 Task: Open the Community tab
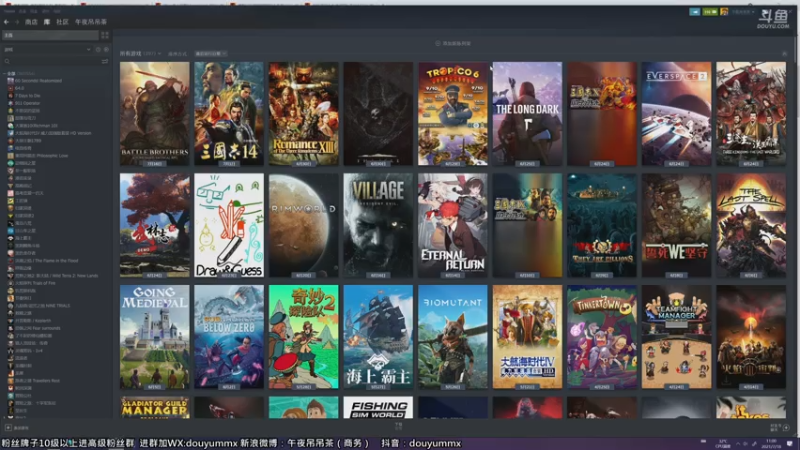coord(62,22)
